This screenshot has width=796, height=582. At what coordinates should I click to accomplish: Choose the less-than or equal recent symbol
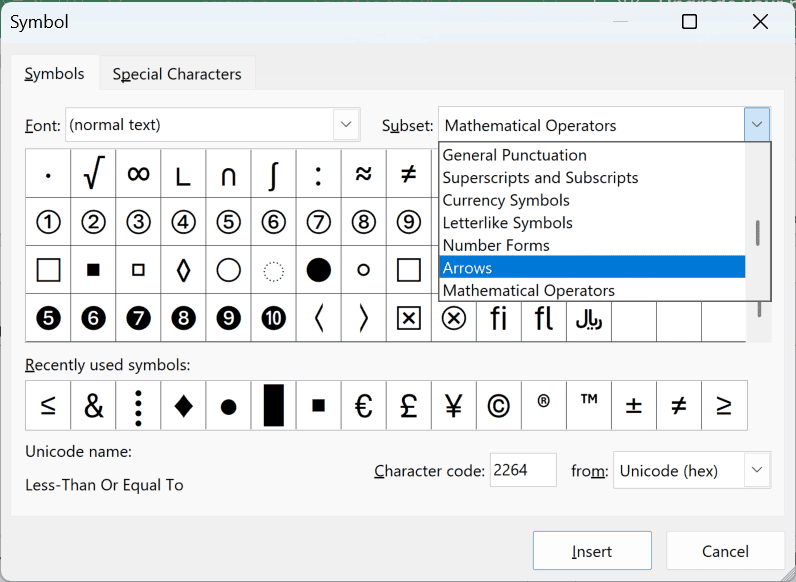click(x=48, y=405)
